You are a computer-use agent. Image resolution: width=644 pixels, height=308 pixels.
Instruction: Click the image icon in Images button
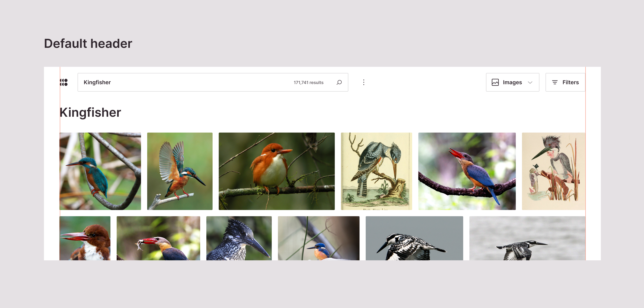point(495,82)
